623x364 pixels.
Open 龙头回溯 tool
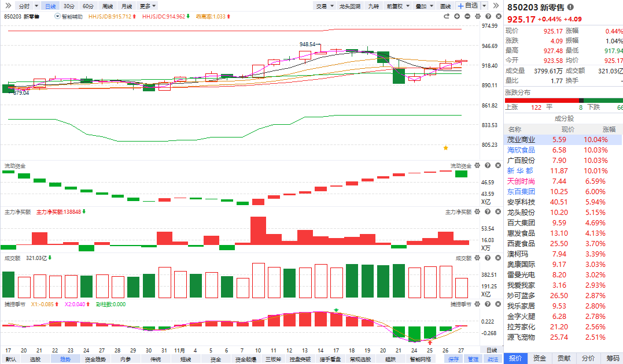(x=349, y=6)
